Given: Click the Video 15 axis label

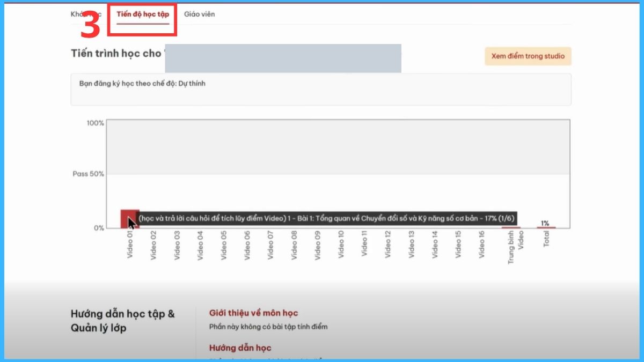Looking at the screenshot, I should [459, 245].
